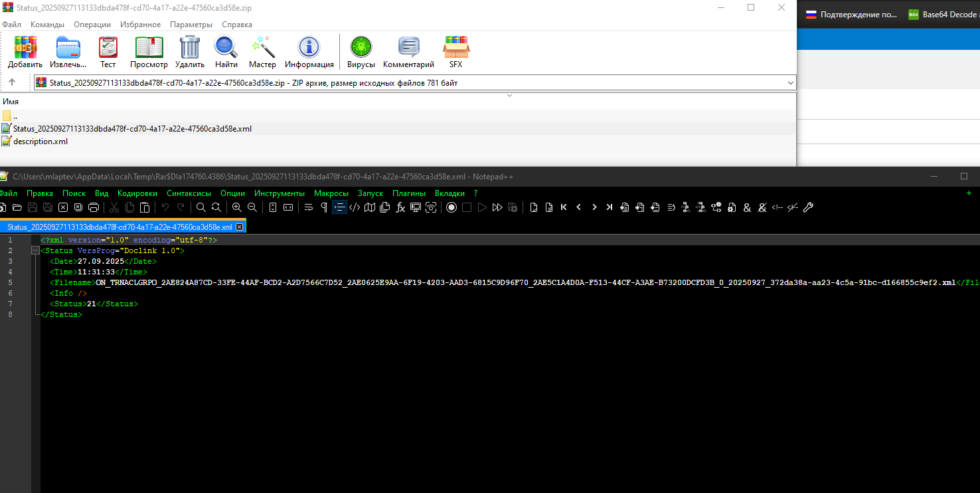Click the date value 27.09.2025 in the editor
Screen dimensions: 980x493
[100, 261]
